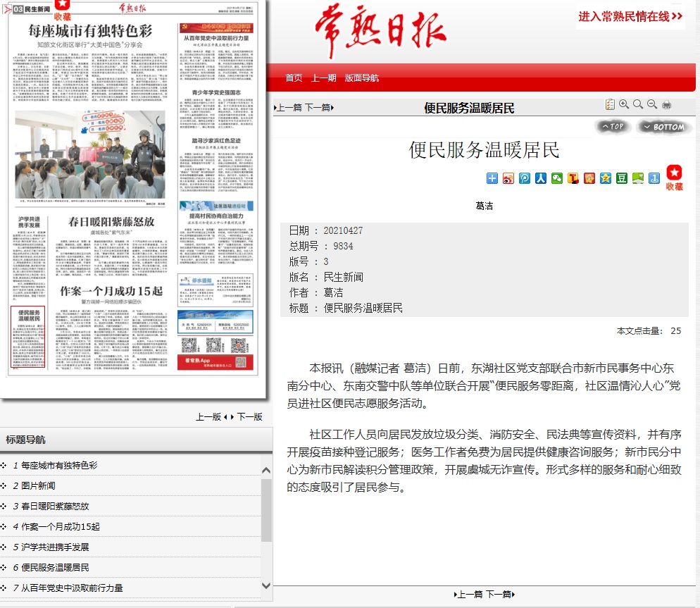700x608 pixels.
Task: Share to QQ Zone with the yellow star icon
Action: (606, 178)
